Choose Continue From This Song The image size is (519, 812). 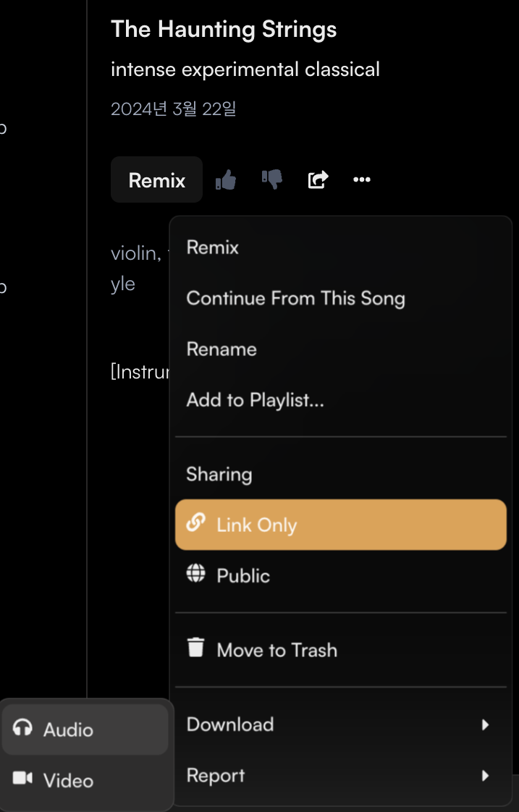(295, 298)
